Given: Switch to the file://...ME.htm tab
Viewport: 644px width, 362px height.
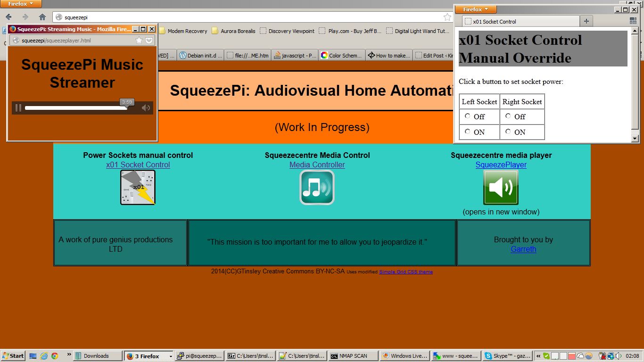Looking at the screenshot, I should coord(248,55).
